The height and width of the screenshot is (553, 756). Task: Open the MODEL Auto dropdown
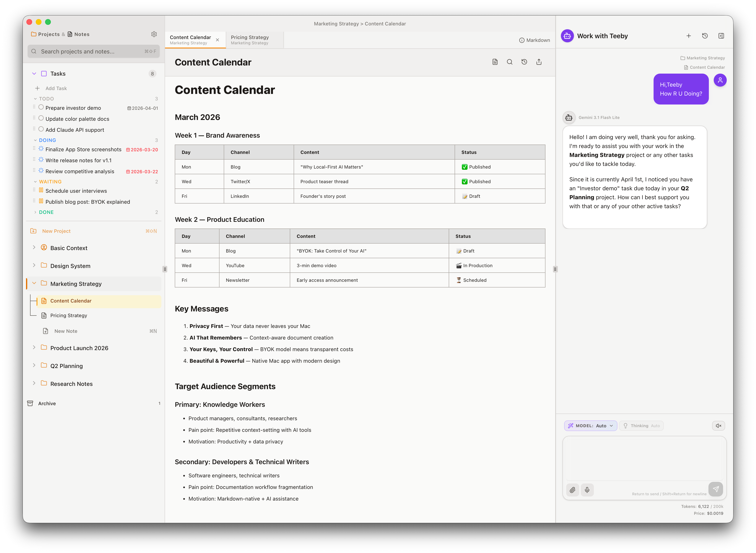pos(590,426)
